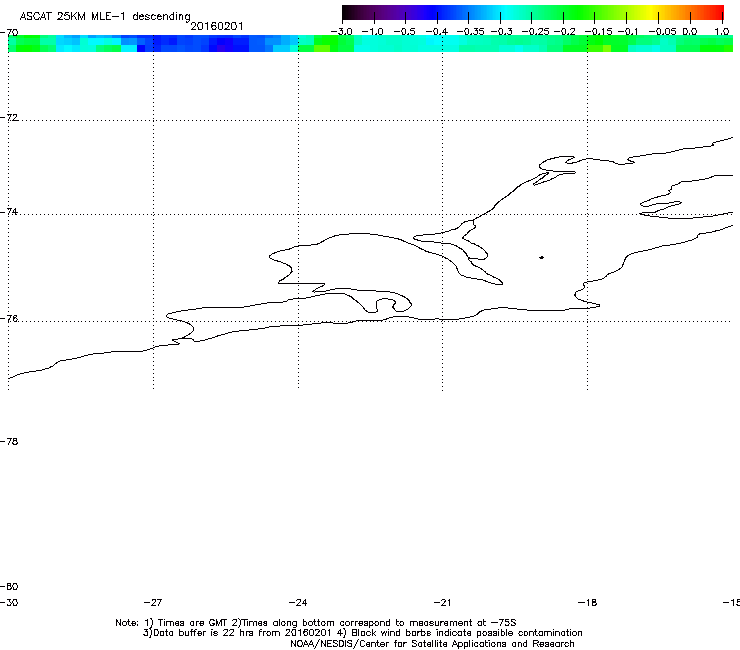Click the color bar label -0.1
The width and height of the screenshot is (740, 650).
(x=628, y=32)
